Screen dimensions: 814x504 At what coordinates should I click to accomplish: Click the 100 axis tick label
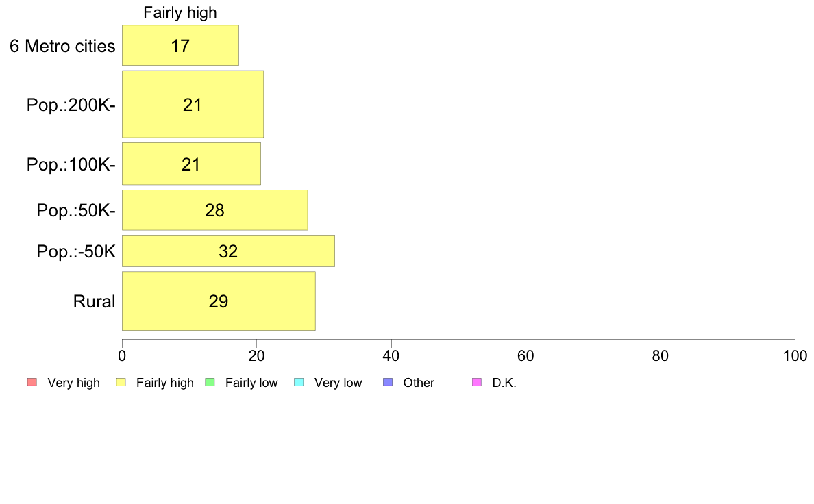[x=795, y=355]
